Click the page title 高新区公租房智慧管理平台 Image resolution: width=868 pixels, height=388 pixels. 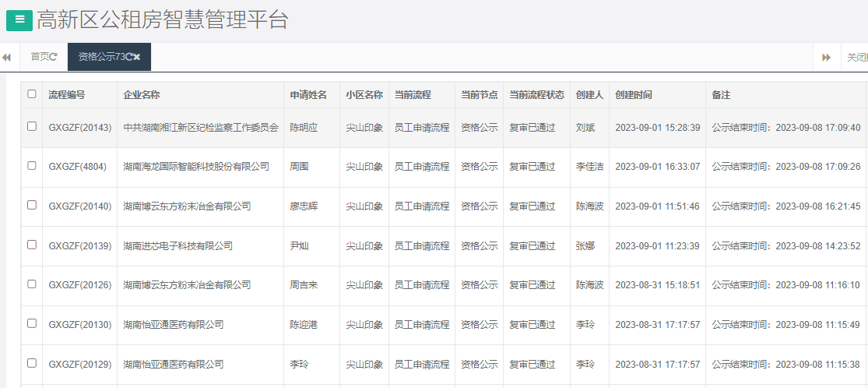click(x=163, y=20)
